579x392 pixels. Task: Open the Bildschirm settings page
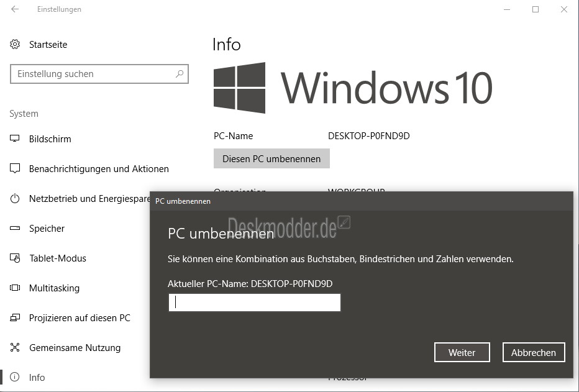pos(50,139)
